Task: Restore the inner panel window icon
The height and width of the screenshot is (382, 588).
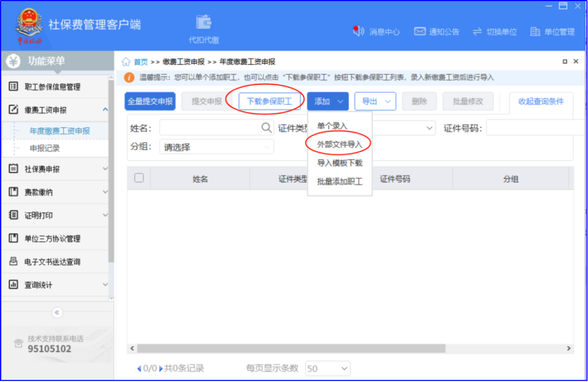Action: tap(565, 61)
